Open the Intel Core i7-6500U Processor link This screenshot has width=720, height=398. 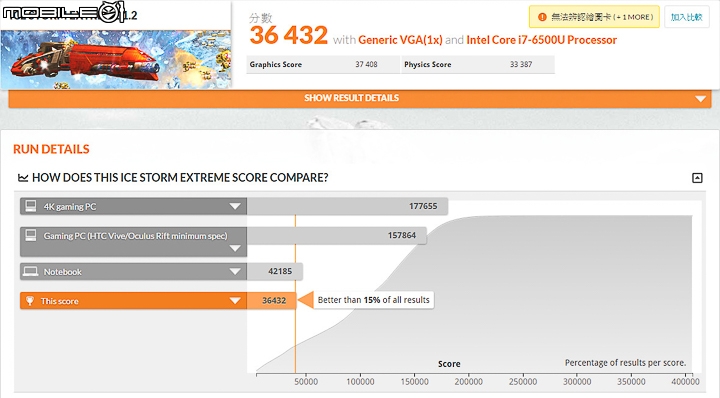point(541,40)
